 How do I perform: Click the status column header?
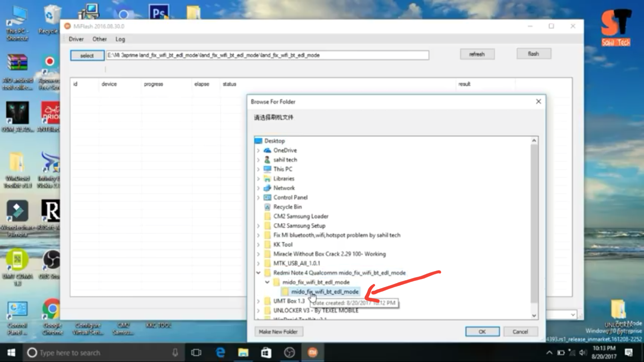click(x=229, y=84)
